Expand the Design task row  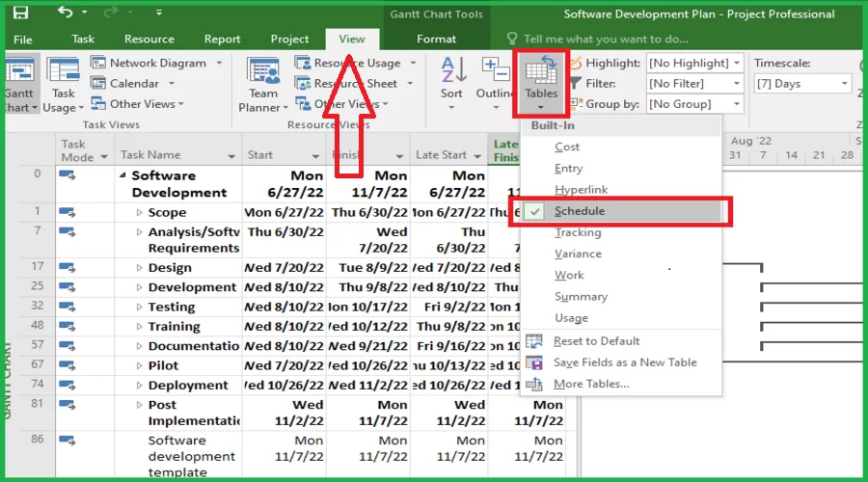140,268
